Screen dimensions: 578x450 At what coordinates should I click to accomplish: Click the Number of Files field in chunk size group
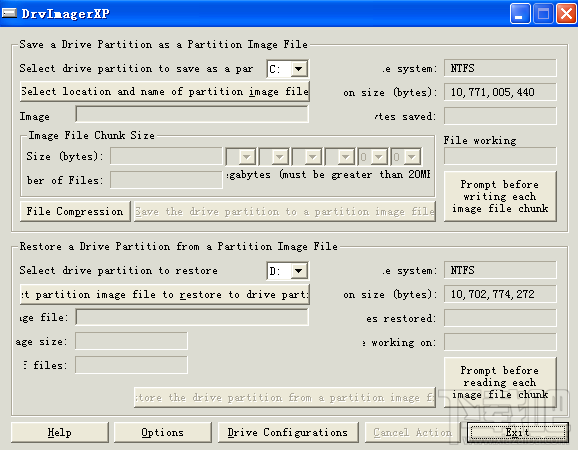166,180
